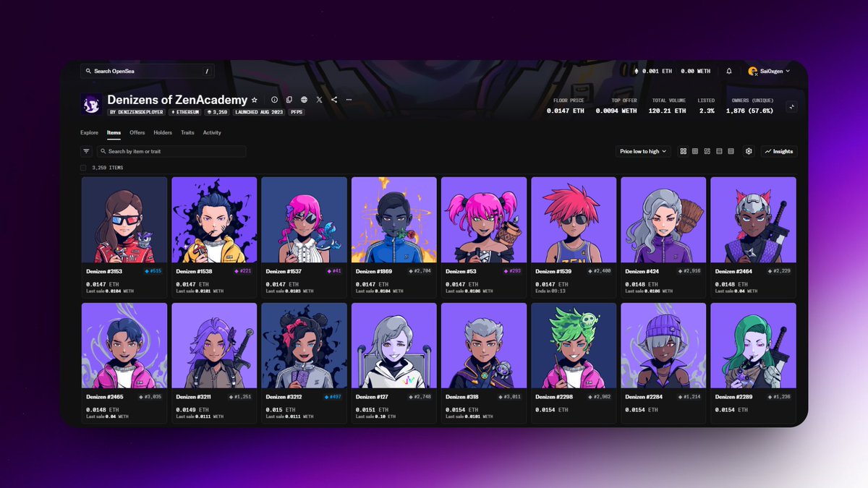Open the notifications bell
868x488 pixels.
(x=729, y=72)
